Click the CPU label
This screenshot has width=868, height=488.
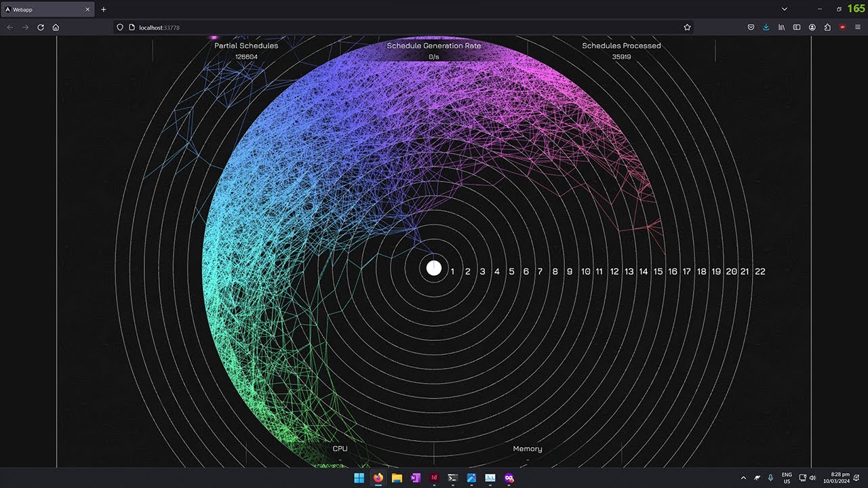[x=340, y=449]
